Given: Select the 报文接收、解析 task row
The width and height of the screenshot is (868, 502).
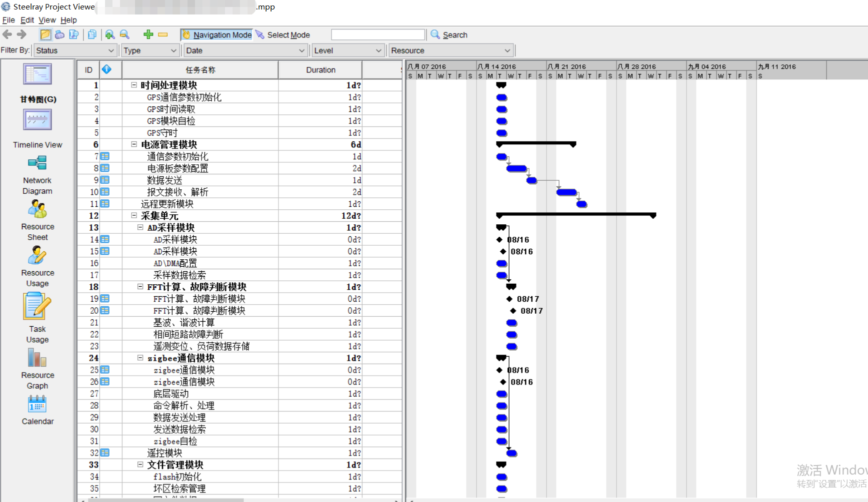Looking at the screenshot, I should (239, 192).
